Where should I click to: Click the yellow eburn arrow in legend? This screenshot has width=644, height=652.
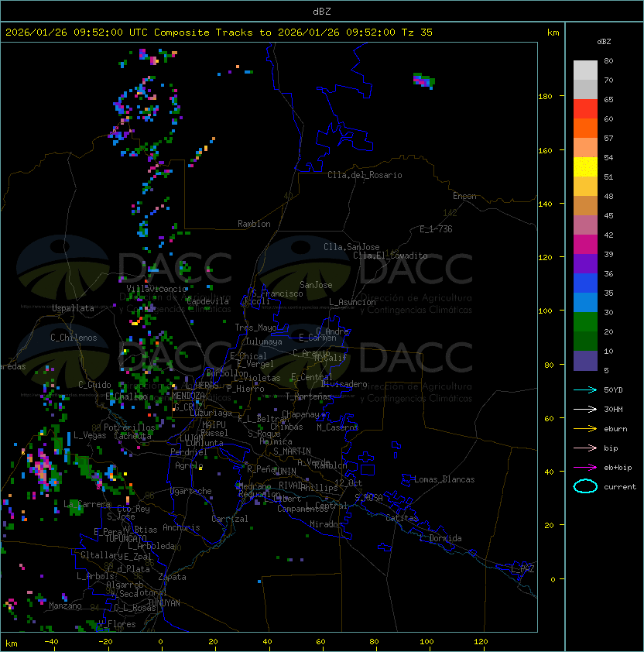[585, 428]
